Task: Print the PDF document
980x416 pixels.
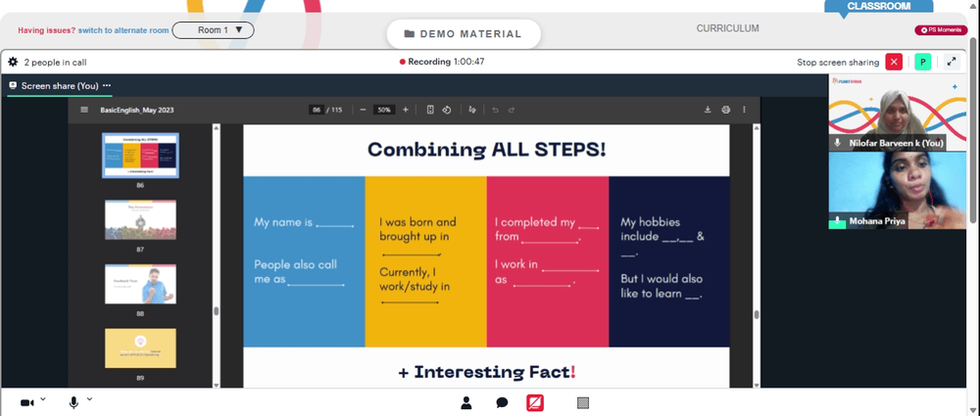Action: coord(725,110)
